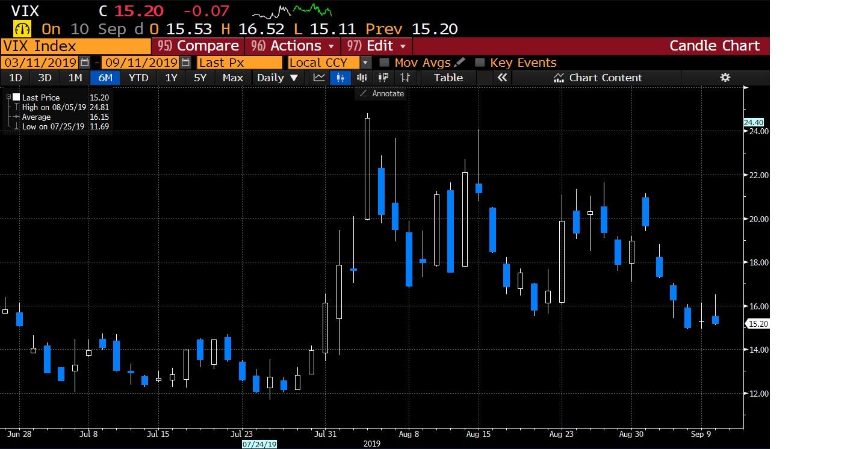Pick the fourth chart style icon next to bar chart
Viewport: 868px width, 449px height.
coord(383,78)
